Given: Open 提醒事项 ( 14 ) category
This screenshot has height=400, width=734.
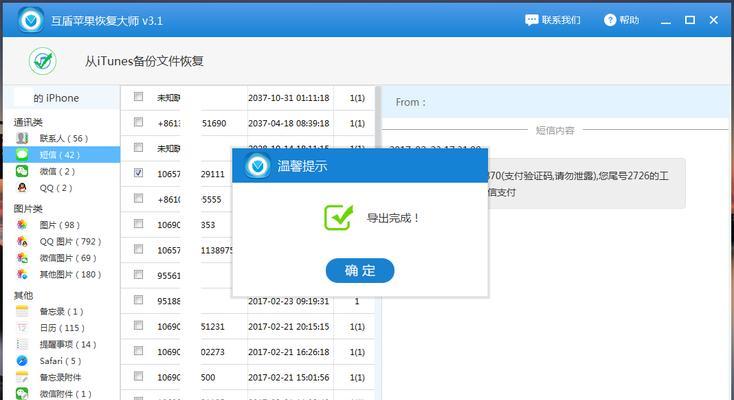Looking at the screenshot, I should [68, 344].
